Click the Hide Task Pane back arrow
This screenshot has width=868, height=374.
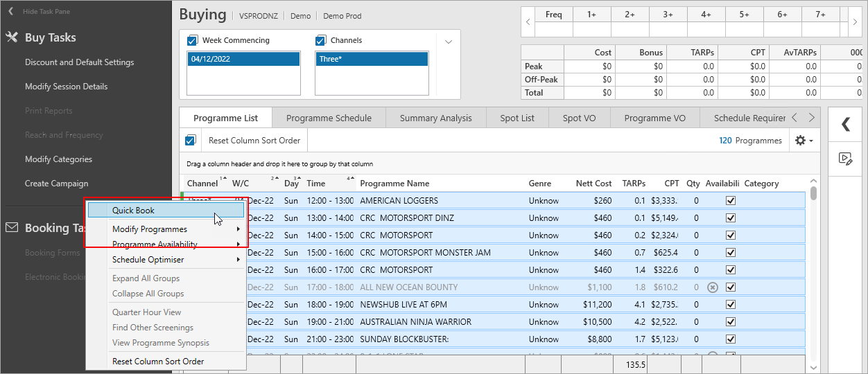tap(10, 12)
